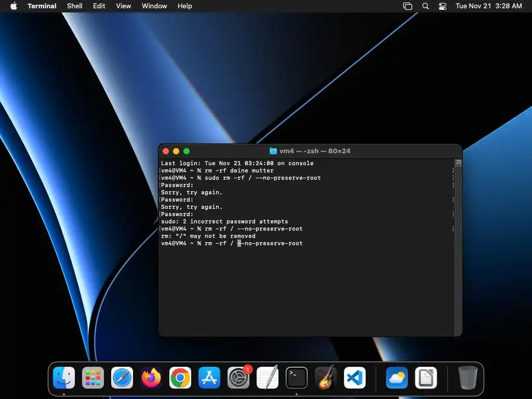
Task: Launch Finder from the Dock
Action: click(x=64, y=378)
